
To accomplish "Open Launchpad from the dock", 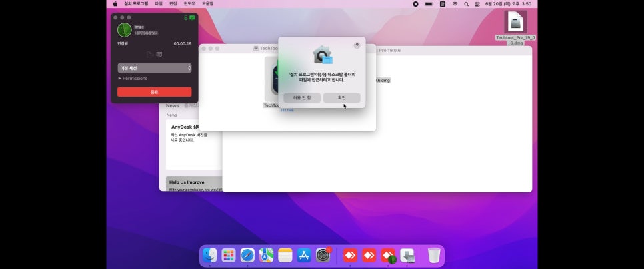I will pos(229,255).
